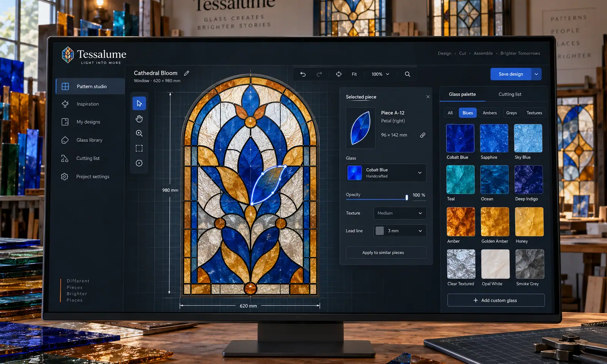
Task: Click the "980 mm" height dimension label
Action: 170,190
